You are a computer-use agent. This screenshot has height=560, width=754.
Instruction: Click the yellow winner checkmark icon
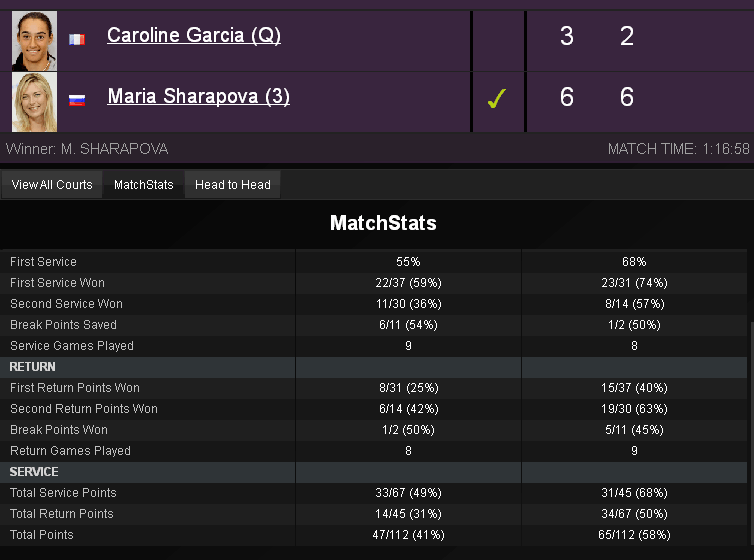[497, 98]
